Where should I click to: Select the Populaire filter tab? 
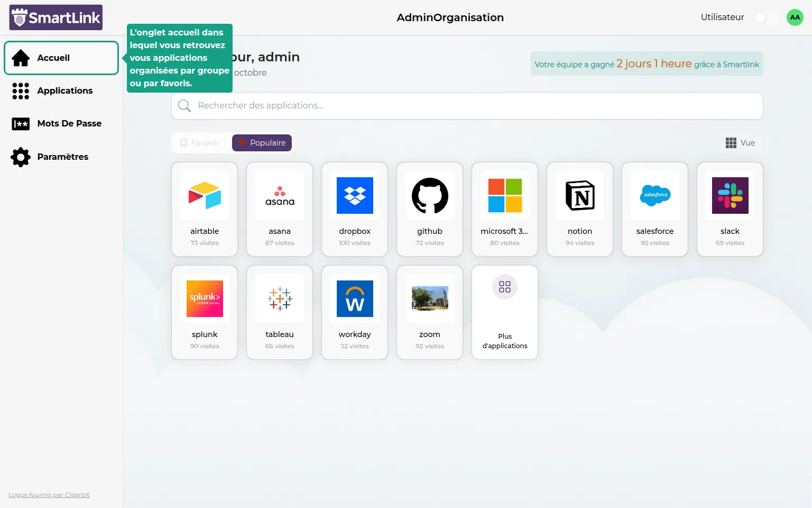[262, 143]
